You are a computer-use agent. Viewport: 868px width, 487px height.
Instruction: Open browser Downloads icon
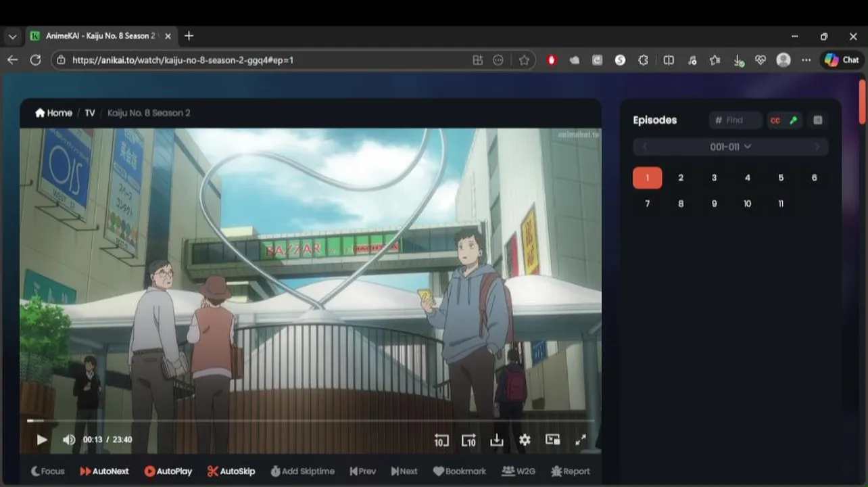pyautogui.click(x=738, y=60)
